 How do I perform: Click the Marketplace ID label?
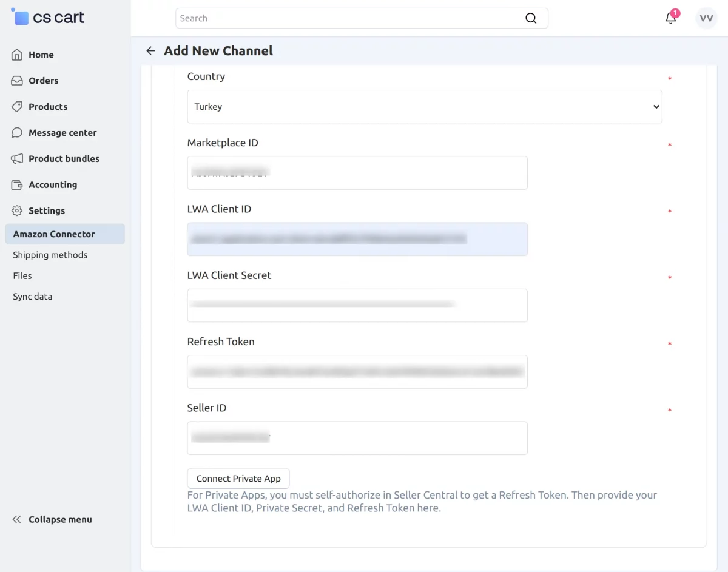click(223, 143)
